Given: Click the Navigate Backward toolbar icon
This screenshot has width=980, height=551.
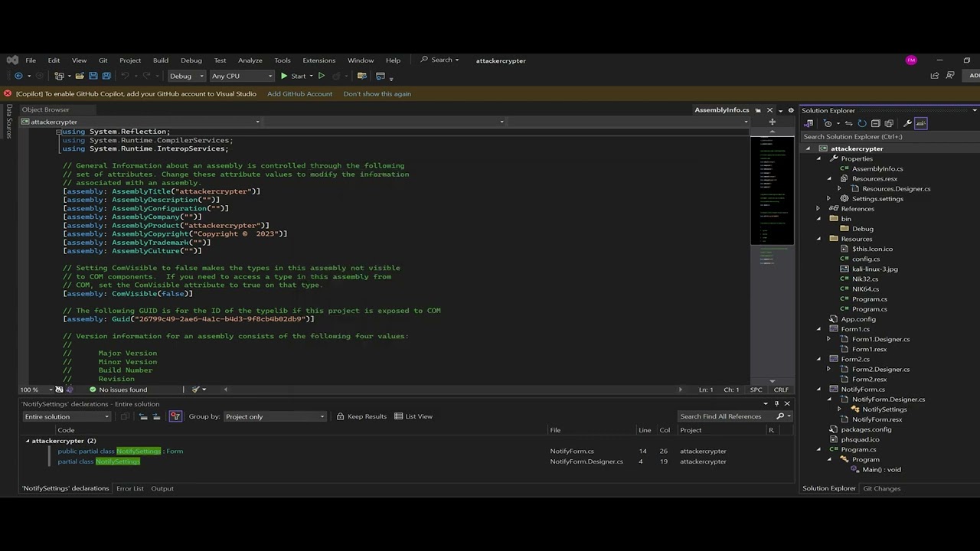Looking at the screenshot, I should pyautogui.click(x=18, y=76).
